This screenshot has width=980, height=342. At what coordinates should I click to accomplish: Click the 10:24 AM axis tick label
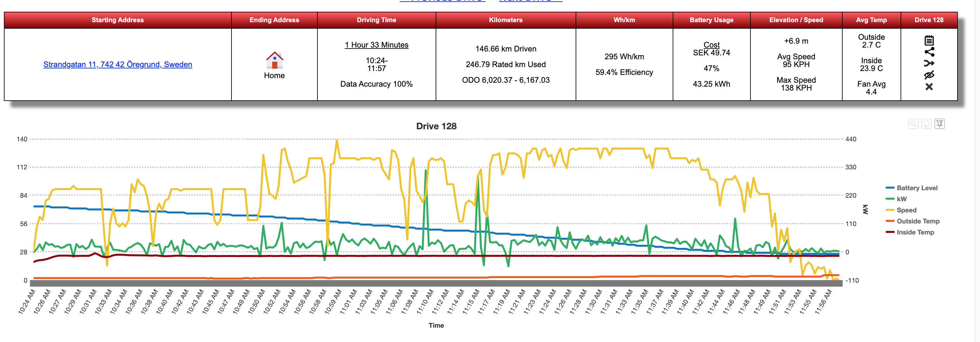[x=27, y=302]
